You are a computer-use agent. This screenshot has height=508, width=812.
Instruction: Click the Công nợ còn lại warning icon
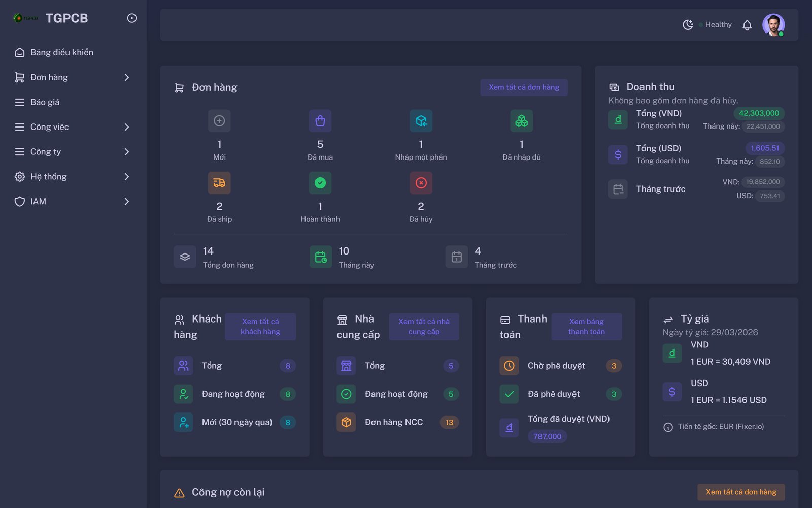(179, 493)
